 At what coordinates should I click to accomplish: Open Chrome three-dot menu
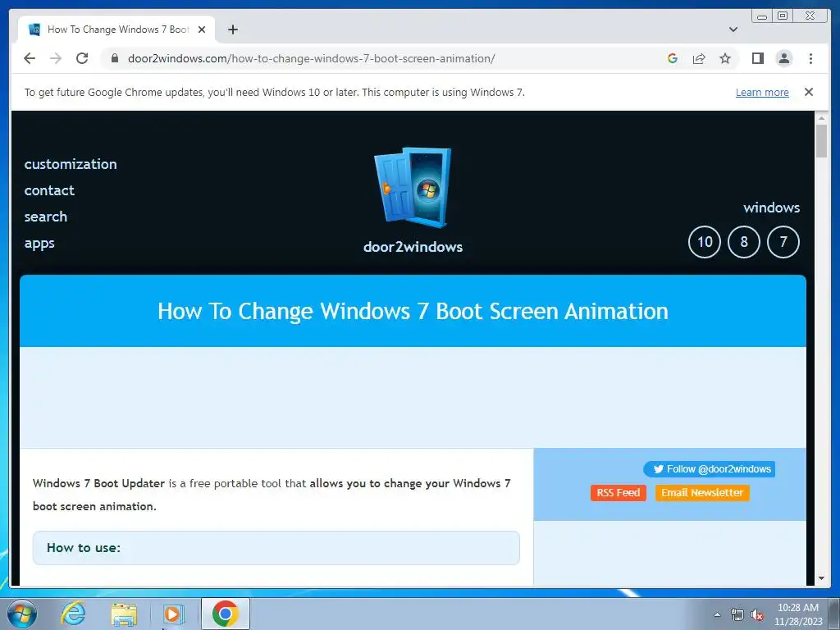coord(811,58)
